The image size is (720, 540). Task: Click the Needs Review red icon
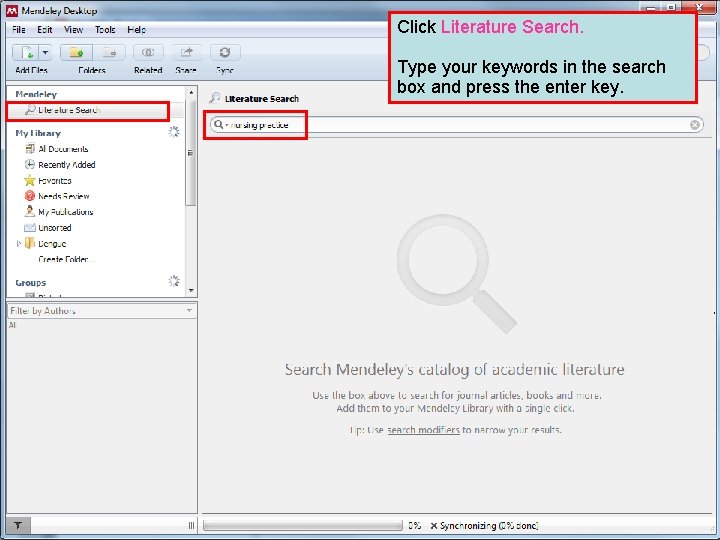[x=30, y=196]
